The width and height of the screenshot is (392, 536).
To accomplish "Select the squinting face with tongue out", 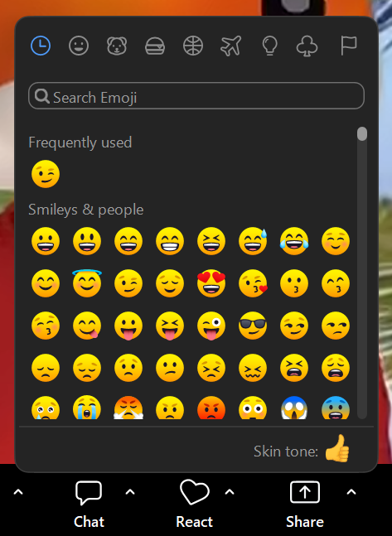I will coord(170,326).
